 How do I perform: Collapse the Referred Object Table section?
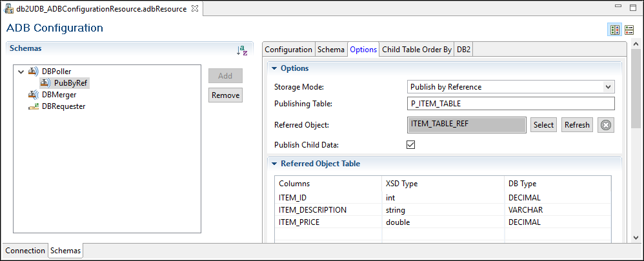pos(274,164)
